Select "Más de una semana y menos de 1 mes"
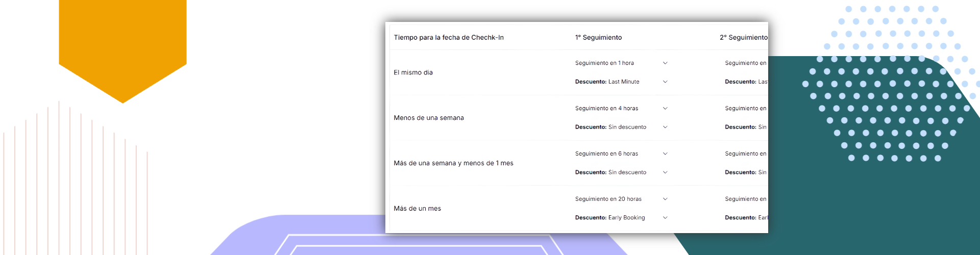Image resolution: width=980 pixels, height=255 pixels. pos(453,163)
